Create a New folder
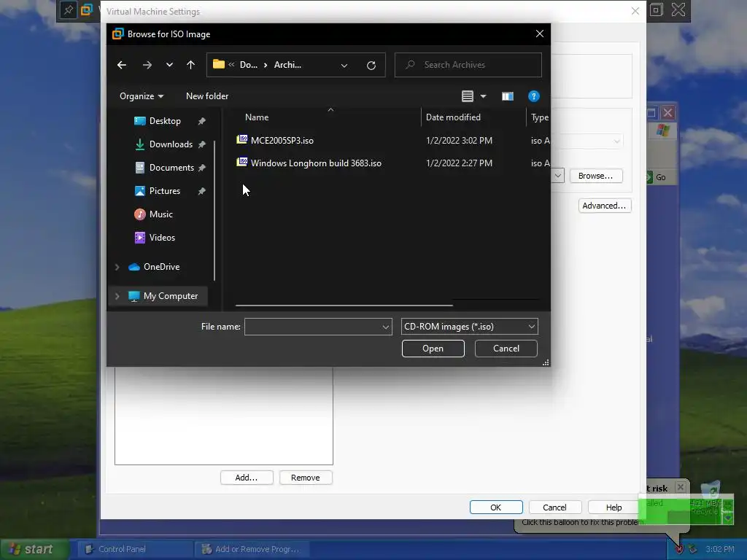This screenshot has width=747, height=560. tap(206, 96)
